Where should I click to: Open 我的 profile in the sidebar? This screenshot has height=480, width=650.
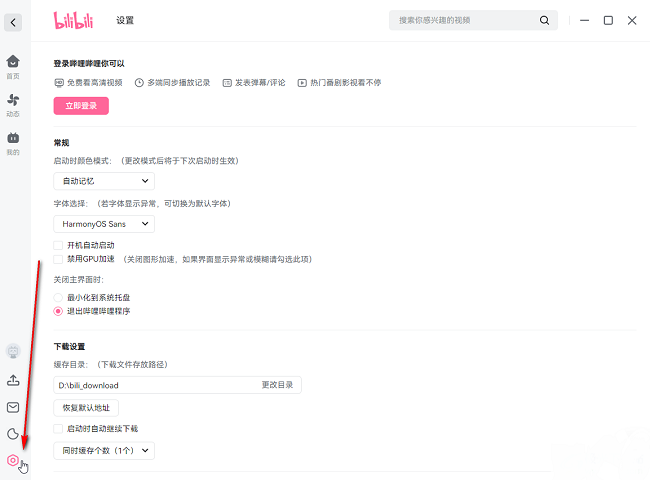pos(13,143)
